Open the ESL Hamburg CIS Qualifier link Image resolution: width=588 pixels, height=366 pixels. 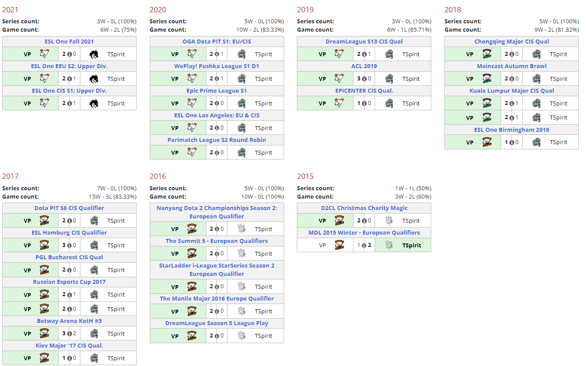69,233
